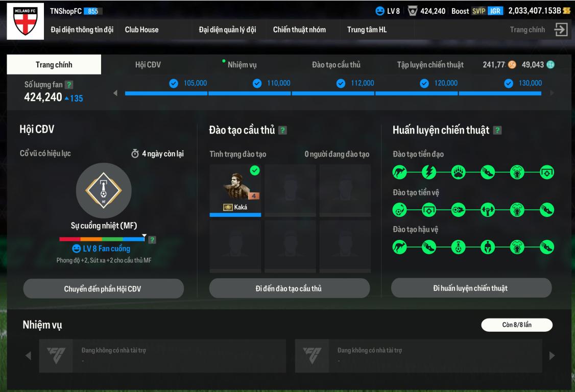Switch to the Hội CĐV tab
Screen dimensions: 575x392
(x=148, y=65)
